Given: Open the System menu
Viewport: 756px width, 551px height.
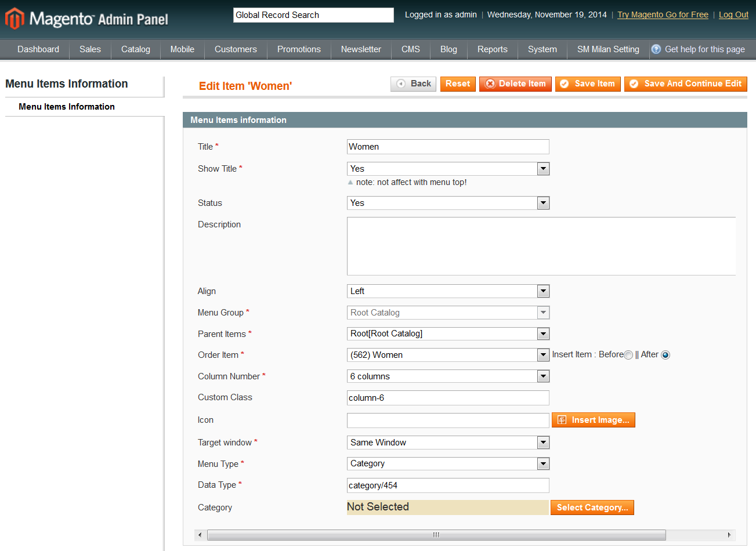Looking at the screenshot, I should pyautogui.click(x=542, y=49).
